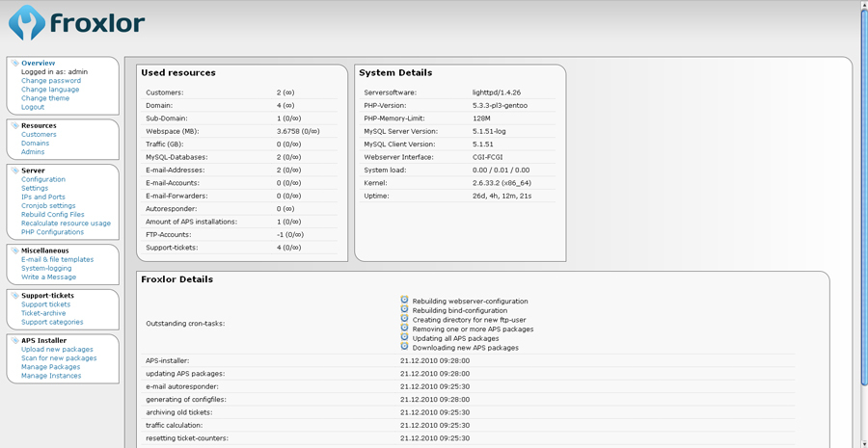Click the tag icon beside APS Installer

[14, 340]
